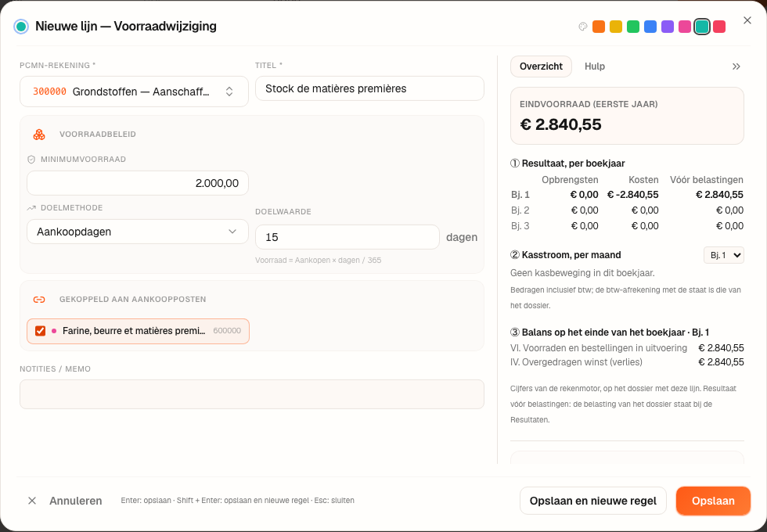Screen dimensions: 767x532
Task: Click the Opslaan button
Action: [713, 501]
